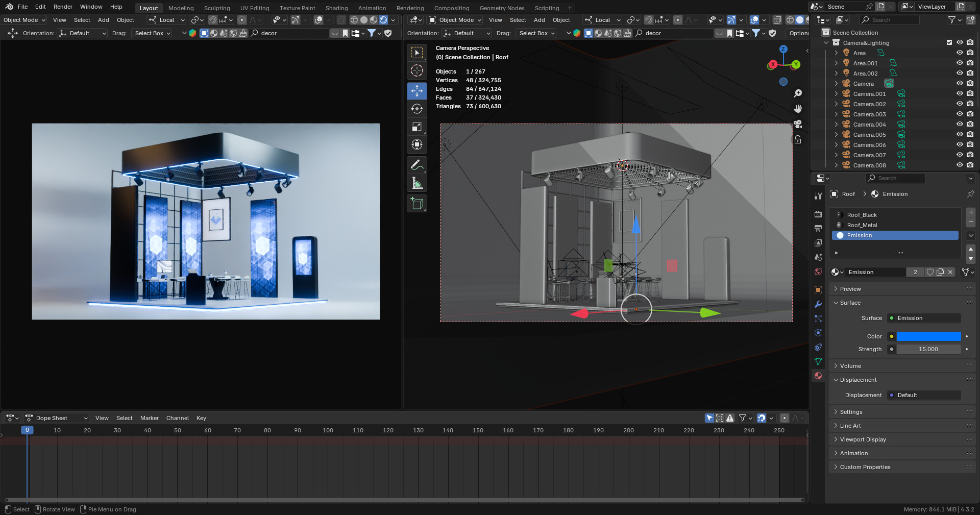Viewport: 980px width, 515px height.
Task: Open the Marker menu in Dope Sheet
Action: coord(150,418)
